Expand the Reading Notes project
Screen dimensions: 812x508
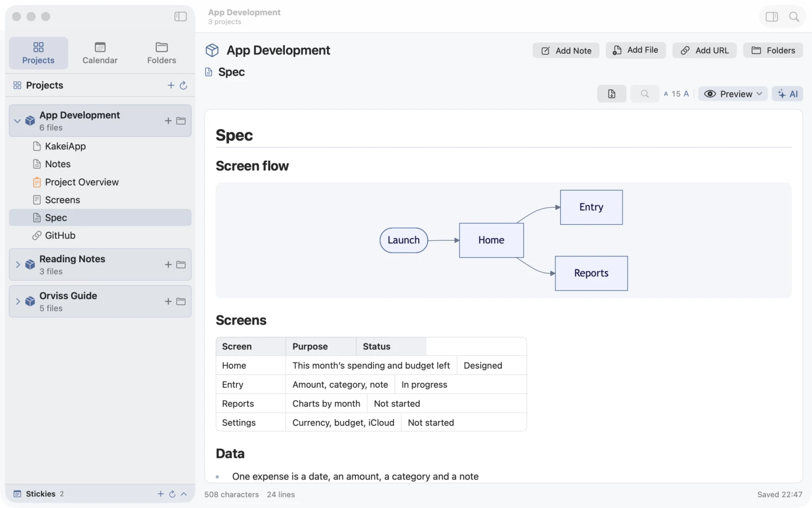pos(18,265)
